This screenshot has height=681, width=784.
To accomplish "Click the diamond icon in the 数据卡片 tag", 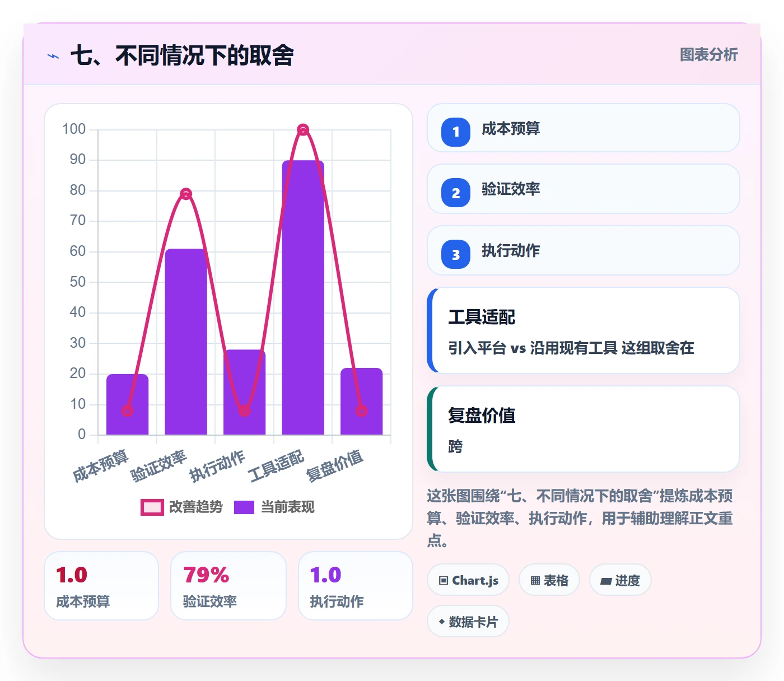I will [x=442, y=622].
